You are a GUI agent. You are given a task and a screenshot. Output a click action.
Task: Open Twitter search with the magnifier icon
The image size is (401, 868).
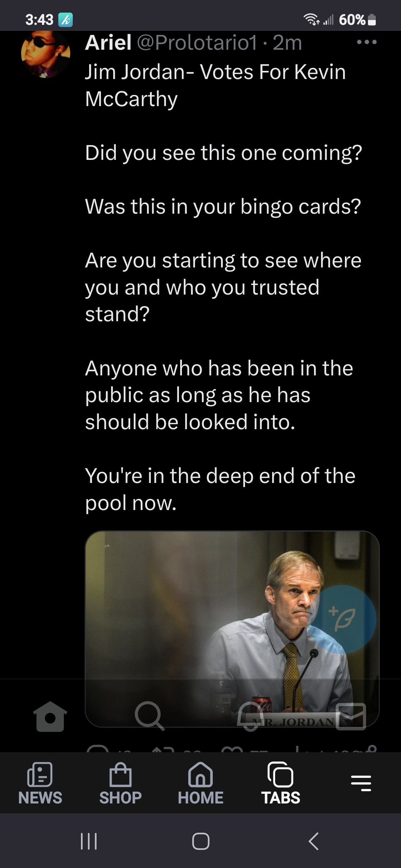149,716
